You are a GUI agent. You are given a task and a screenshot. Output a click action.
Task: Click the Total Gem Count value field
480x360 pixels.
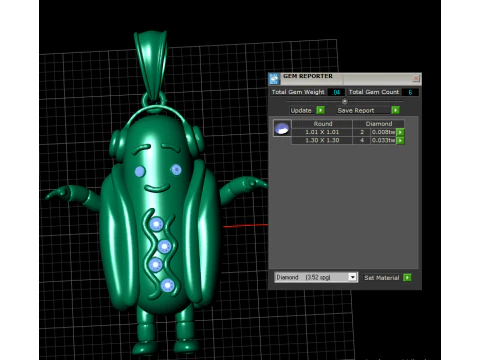click(410, 92)
